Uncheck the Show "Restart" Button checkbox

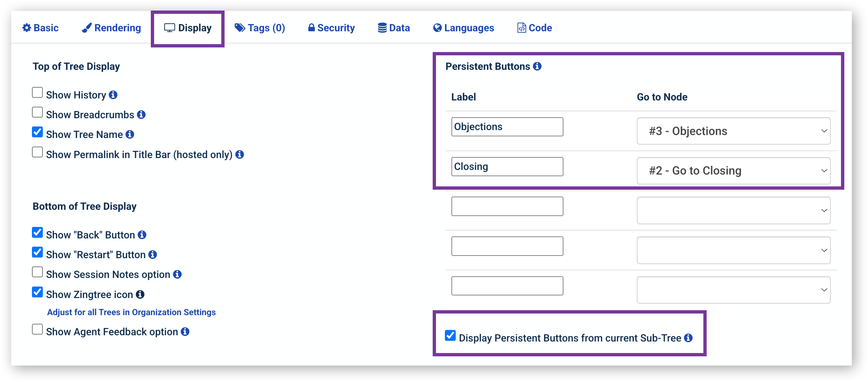38,252
